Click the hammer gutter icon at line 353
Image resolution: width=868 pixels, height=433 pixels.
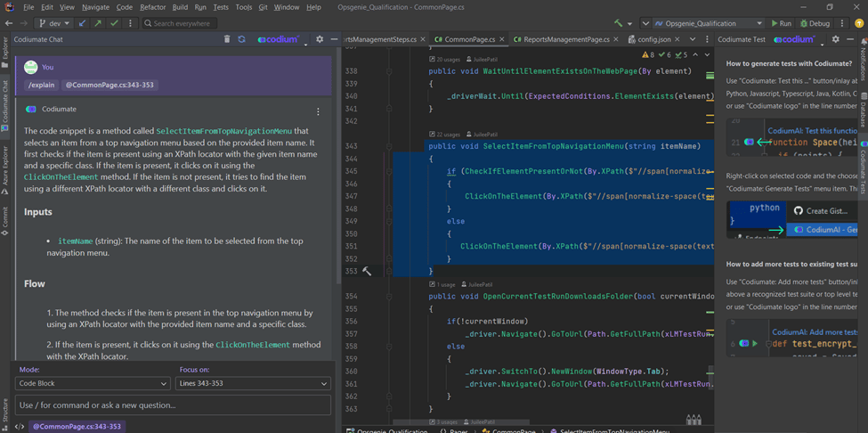tap(367, 271)
